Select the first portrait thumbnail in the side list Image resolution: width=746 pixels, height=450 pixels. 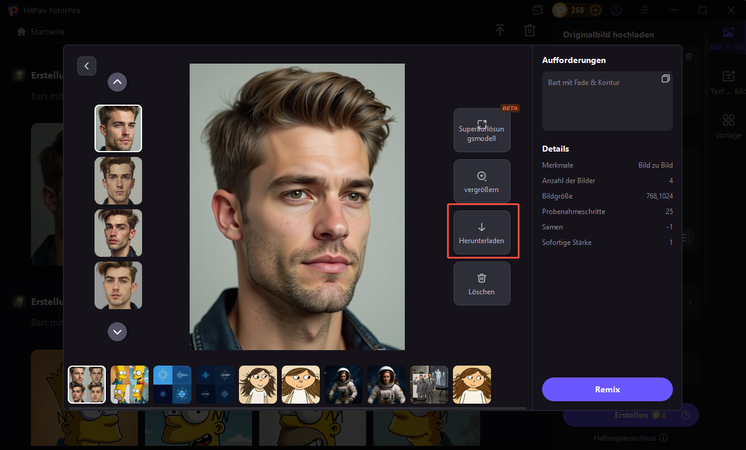click(x=118, y=128)
